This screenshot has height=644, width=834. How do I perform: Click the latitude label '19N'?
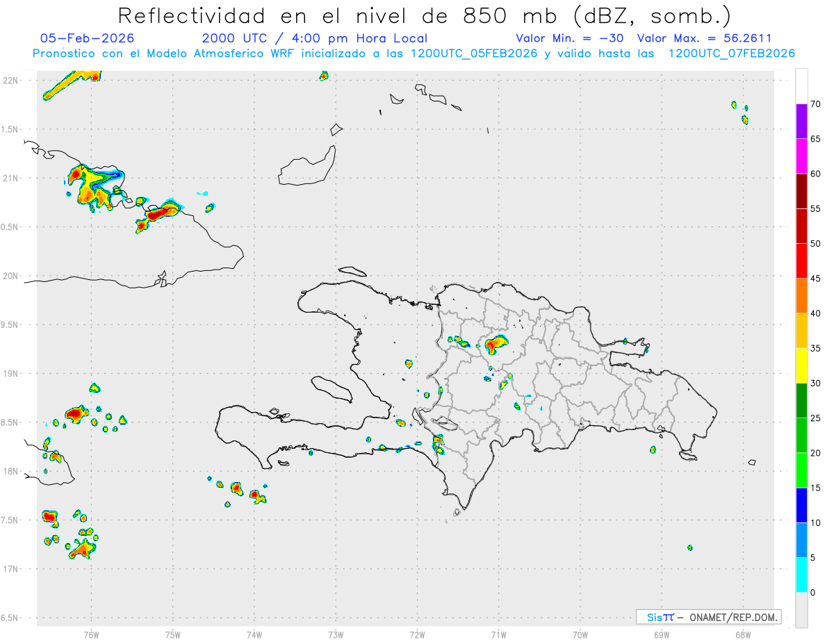11,373
